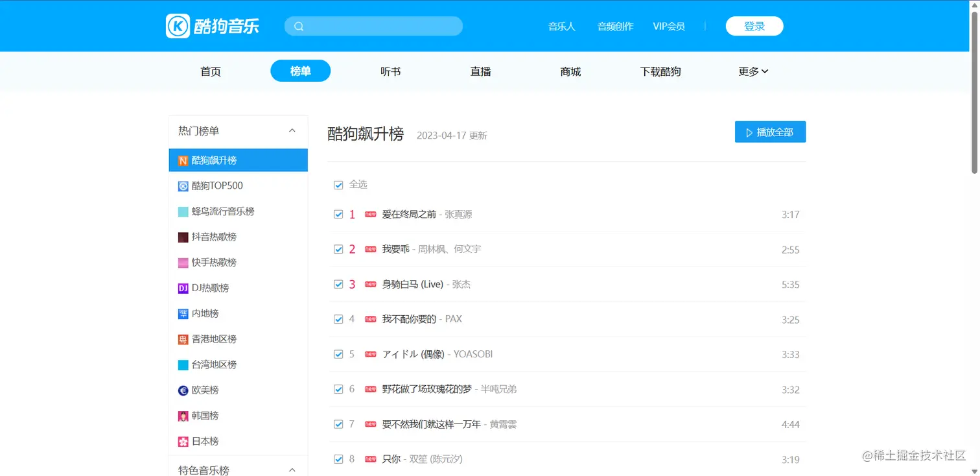Select the 日本榜 flower icon
Viewport: 980px width, 476px height.
(x=183, y=442)
